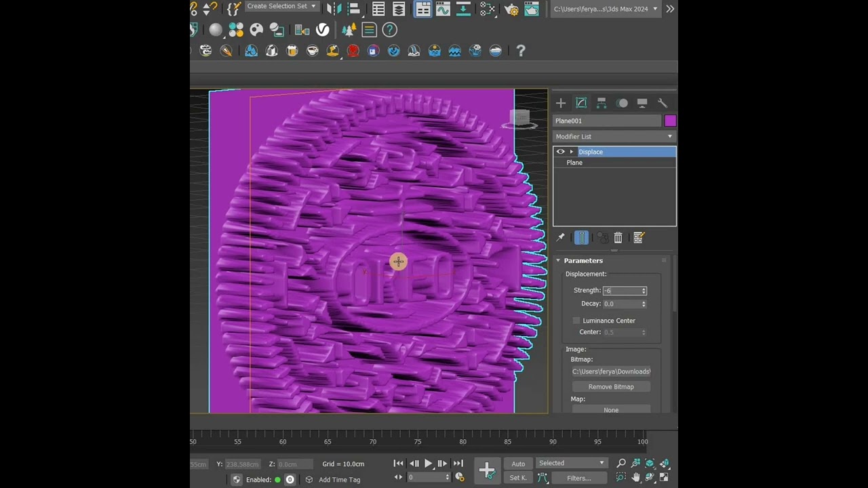Viewport: 868px width, 488px height.
Task: Edit the Plane001 object name field
Action: tap(607, 121)
